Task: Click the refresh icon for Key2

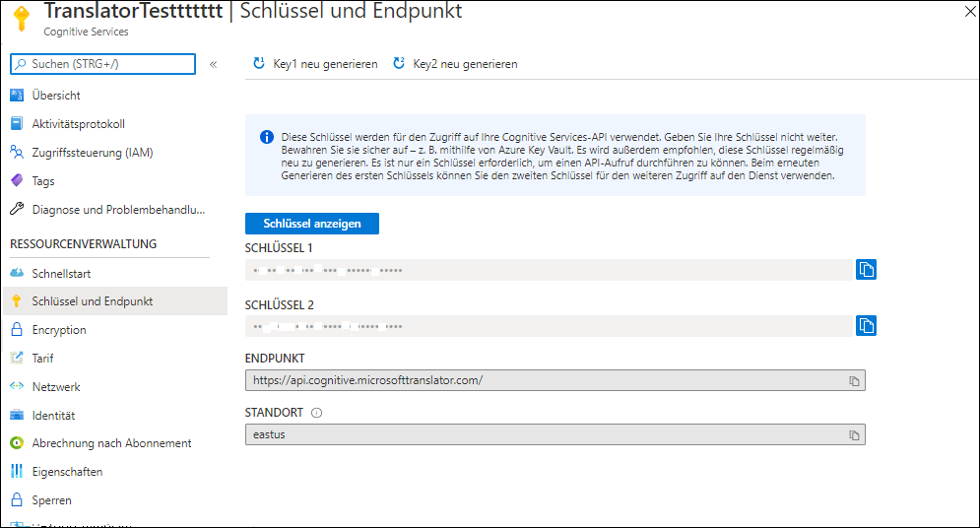Action: (399, 63)
